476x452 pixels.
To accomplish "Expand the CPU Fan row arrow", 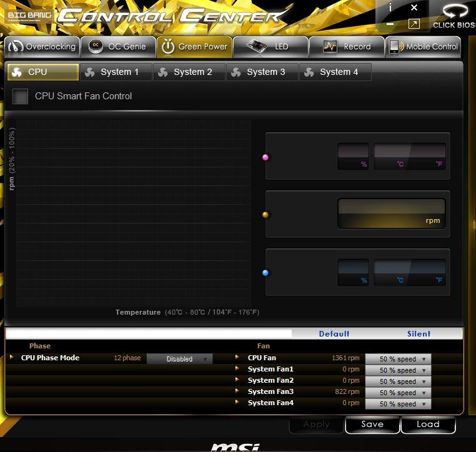I will pyautogui.click(x=237, y=357).
